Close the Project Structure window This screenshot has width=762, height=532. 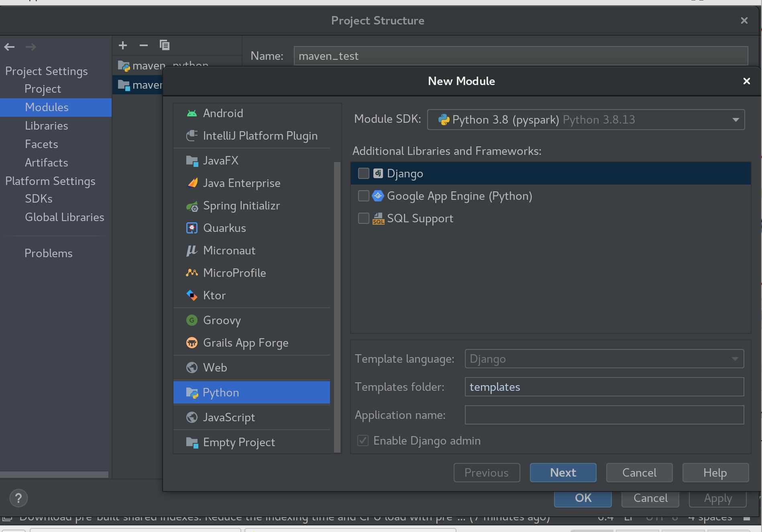(x=744, y=20)
